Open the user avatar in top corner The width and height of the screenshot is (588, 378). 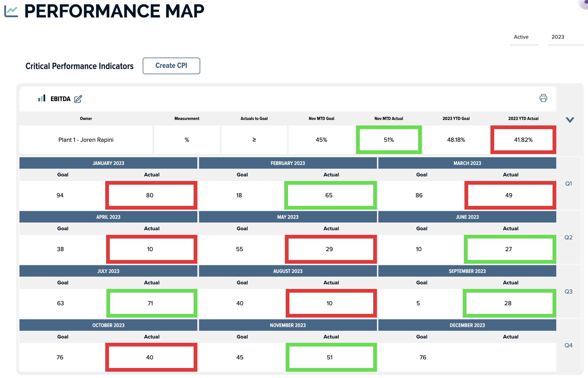coord(584,3)
